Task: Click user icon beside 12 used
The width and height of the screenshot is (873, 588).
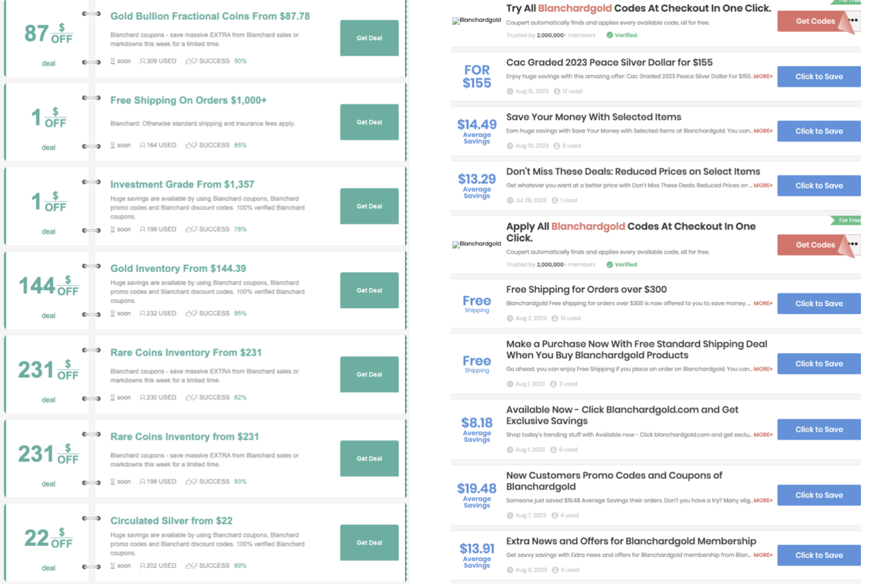Action: tap(557, 91)
